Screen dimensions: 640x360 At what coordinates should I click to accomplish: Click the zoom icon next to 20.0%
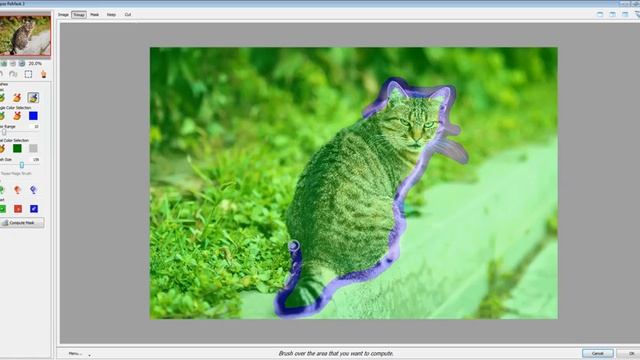click(22, 64)
